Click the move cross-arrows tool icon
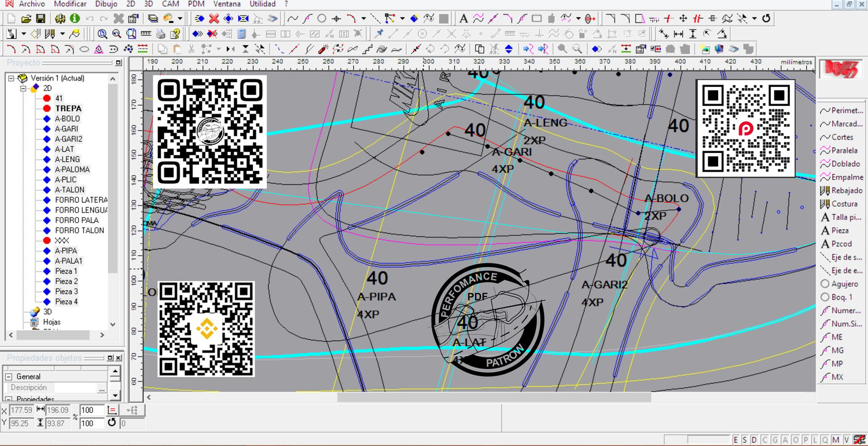This screenshot has height=446, width=868. pyautogui.click(x=683, y=19)
